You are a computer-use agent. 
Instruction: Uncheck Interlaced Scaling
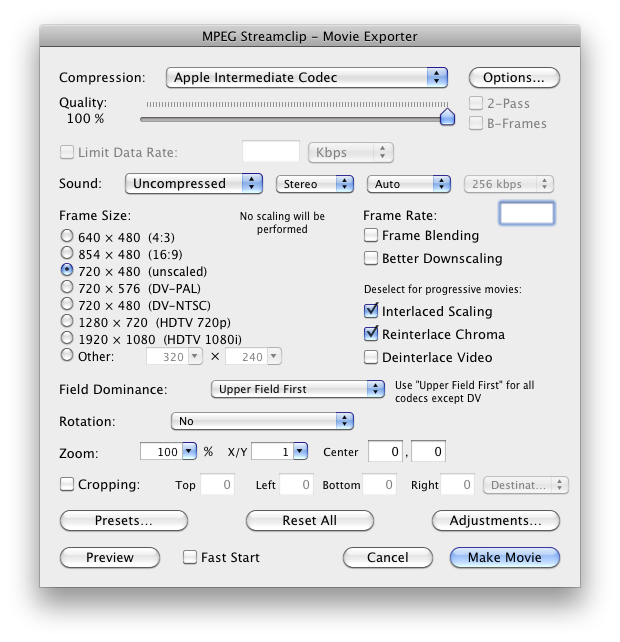(x=371, y=311)
